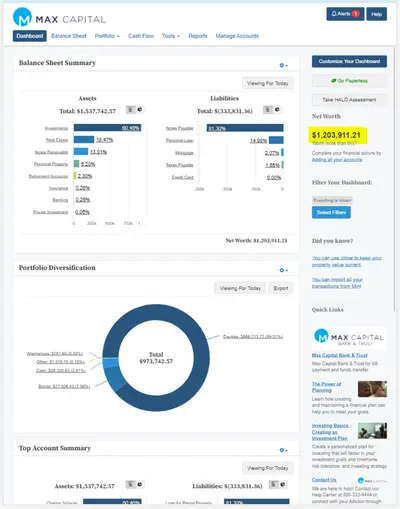
Task: Select the Cash label on donut chart
Action: [61, 370]
